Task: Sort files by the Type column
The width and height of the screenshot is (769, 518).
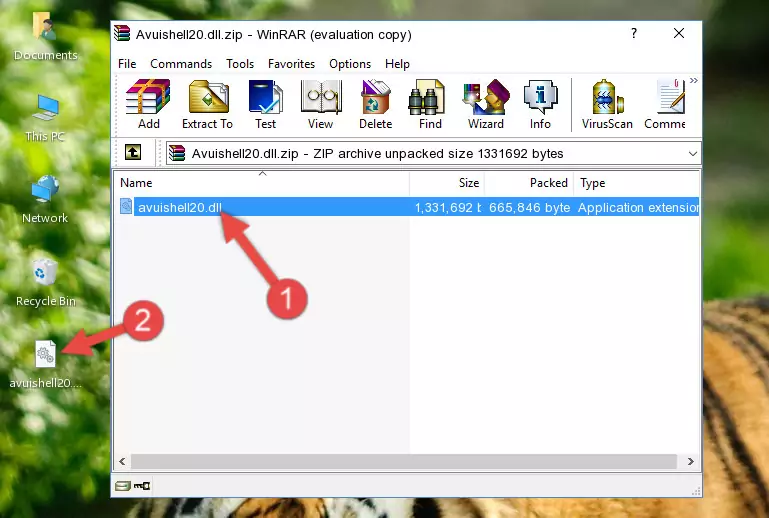Action: coord(636,183)
